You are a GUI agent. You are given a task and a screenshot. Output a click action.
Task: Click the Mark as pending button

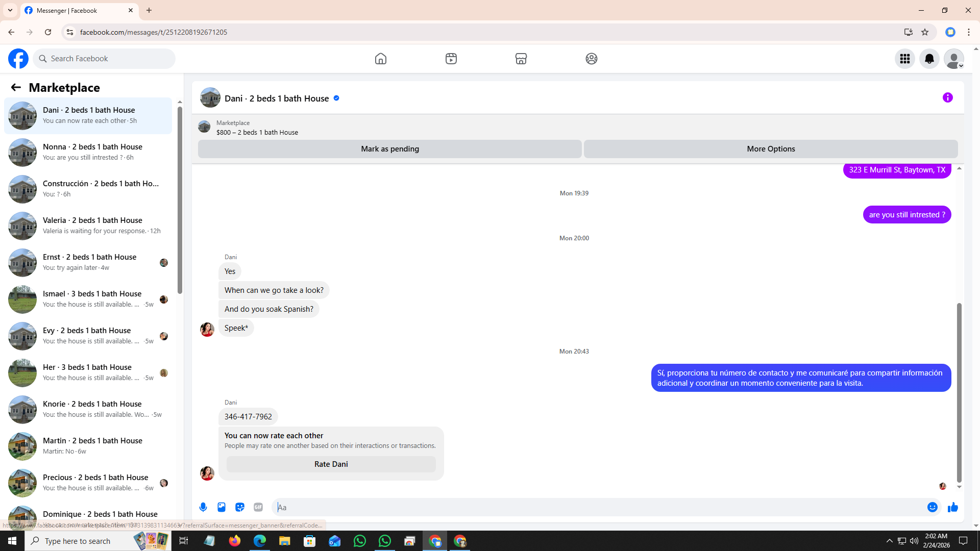coord(389,149)
